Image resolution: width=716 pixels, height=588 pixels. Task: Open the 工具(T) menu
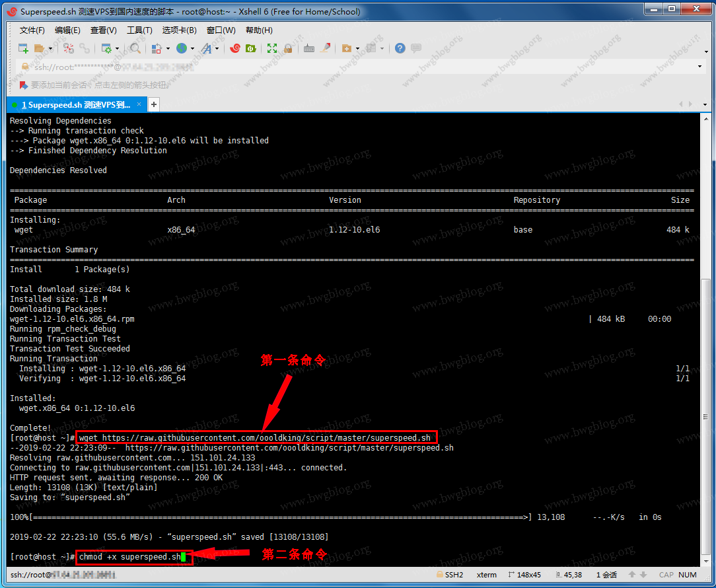[x=140, y=30]
